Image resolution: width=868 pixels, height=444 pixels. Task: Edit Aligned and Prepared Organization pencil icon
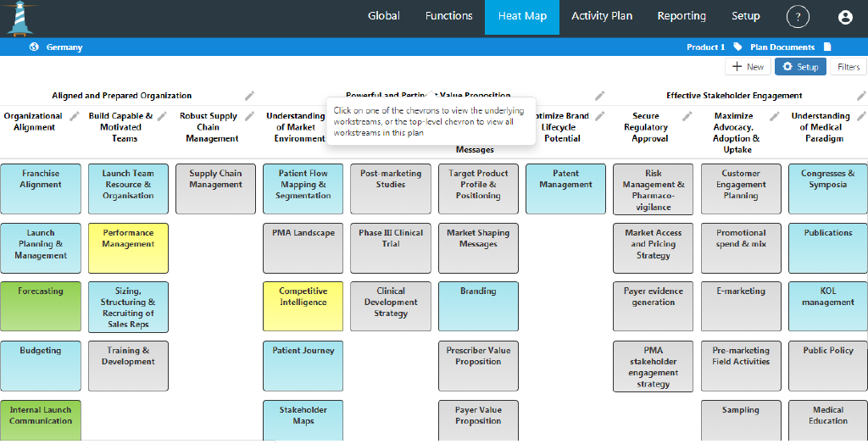[x=249, y=96]
